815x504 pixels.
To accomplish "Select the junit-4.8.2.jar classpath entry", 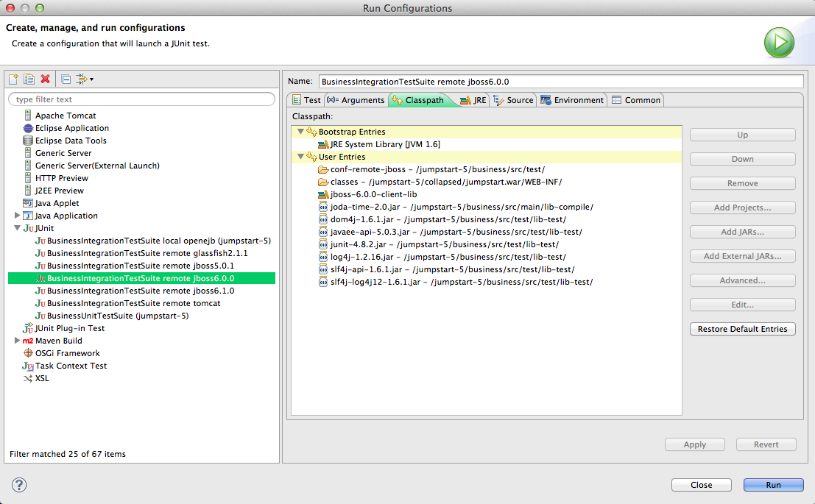I will pos(439,244).
